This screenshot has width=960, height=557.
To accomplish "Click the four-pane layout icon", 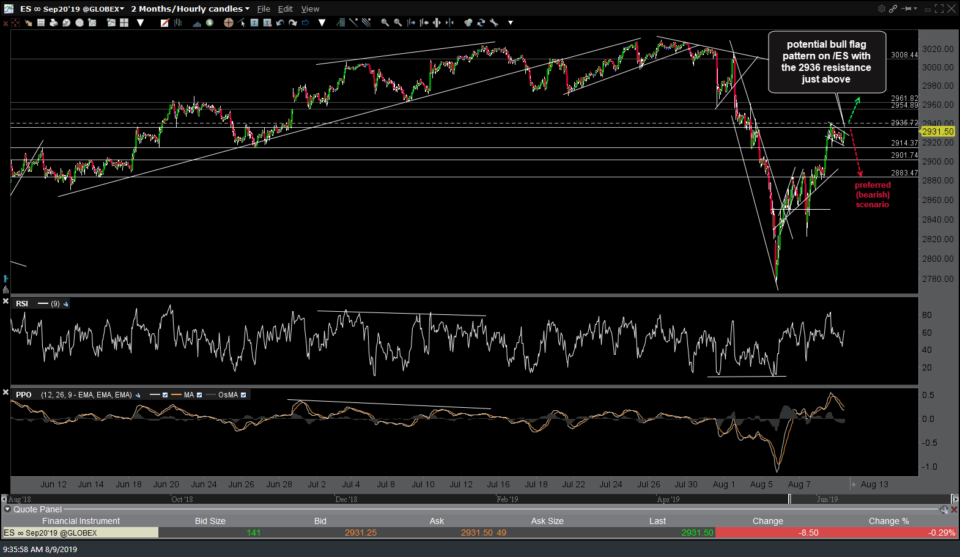I will [124, 23].
